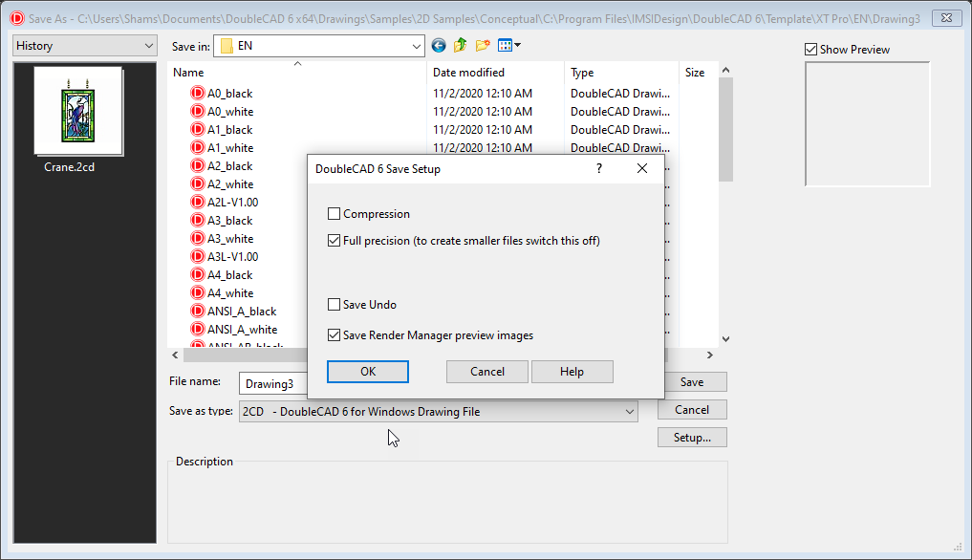
Task: Create a new folder icon
Action: (x=483, y=45)
